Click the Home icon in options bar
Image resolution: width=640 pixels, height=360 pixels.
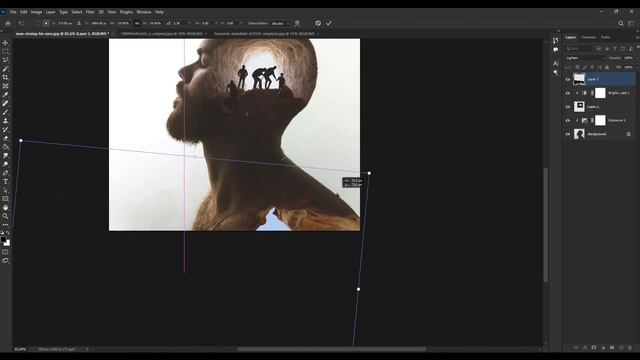point(8,23)
